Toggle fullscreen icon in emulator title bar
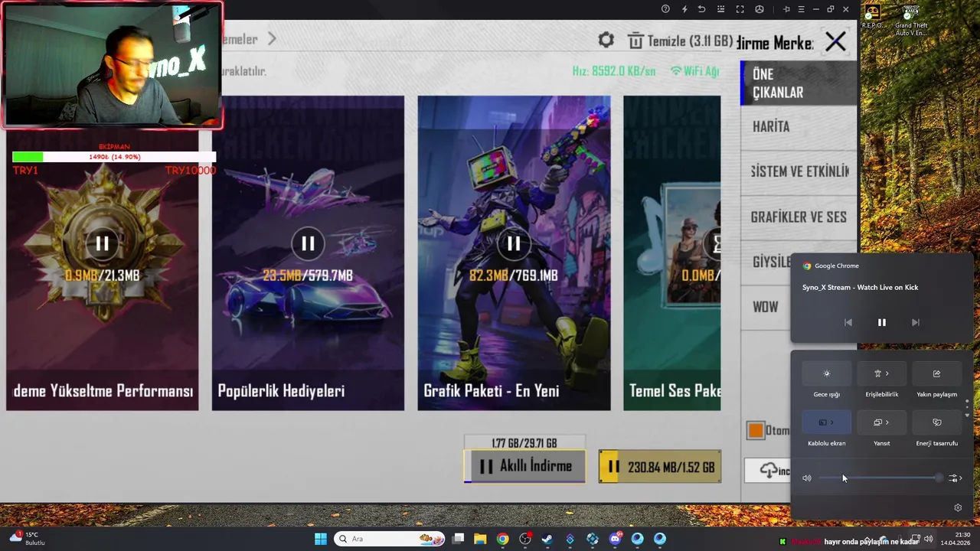 (x=740, y=9)
